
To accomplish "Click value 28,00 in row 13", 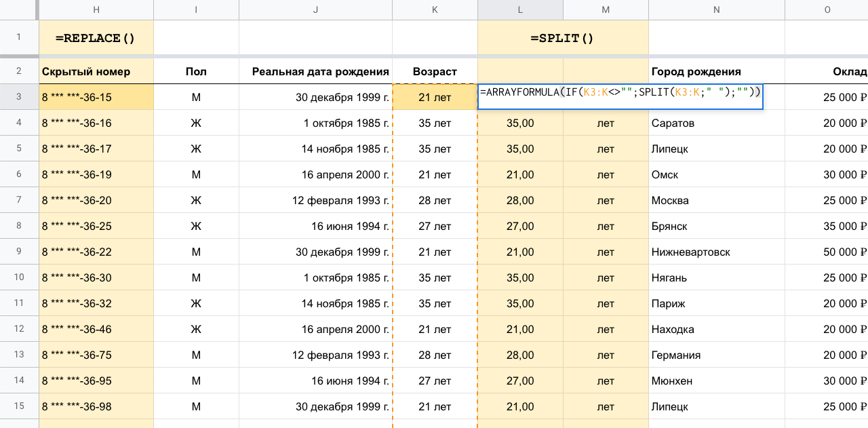I will (x=521, y=355).
